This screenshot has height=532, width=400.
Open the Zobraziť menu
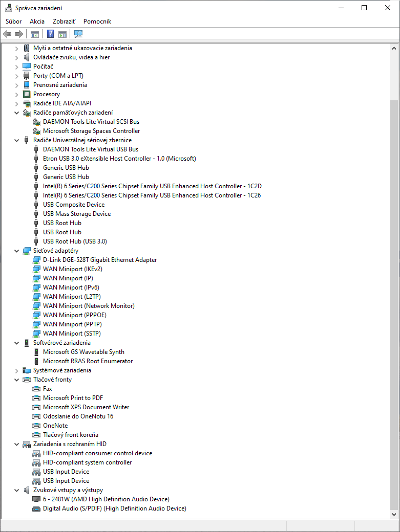point(64,21)
